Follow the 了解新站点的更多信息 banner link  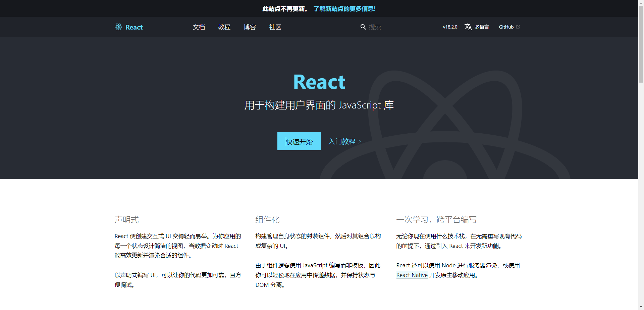click(344, 9)
